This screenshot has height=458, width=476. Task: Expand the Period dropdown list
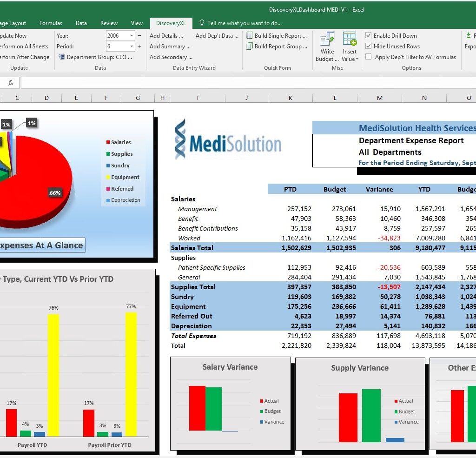click(132, 46)
